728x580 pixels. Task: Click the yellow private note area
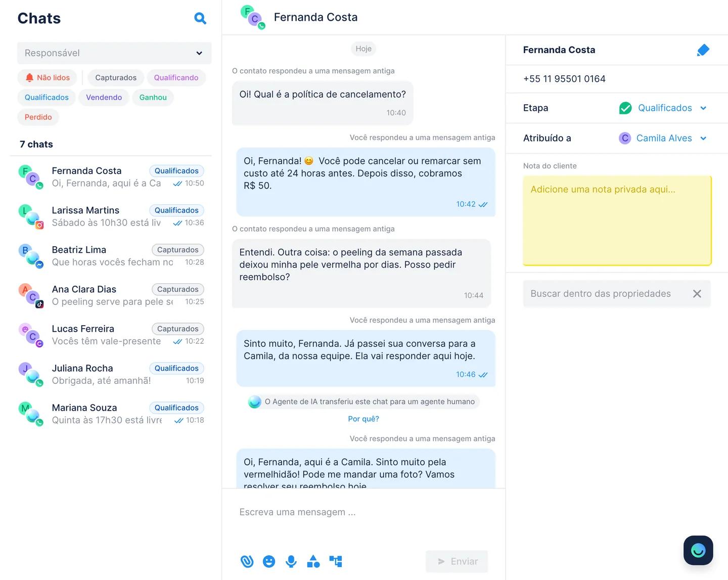[x=617, y=220]
